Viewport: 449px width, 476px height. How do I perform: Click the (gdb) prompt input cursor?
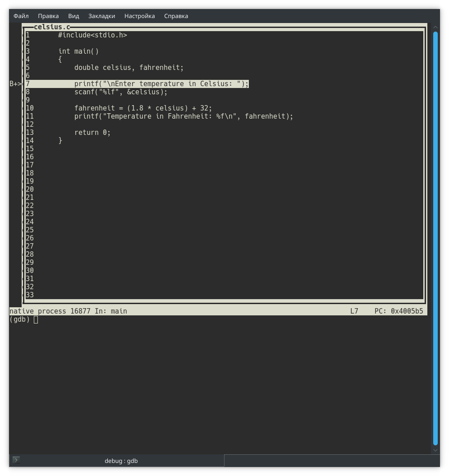click(36, 320)
